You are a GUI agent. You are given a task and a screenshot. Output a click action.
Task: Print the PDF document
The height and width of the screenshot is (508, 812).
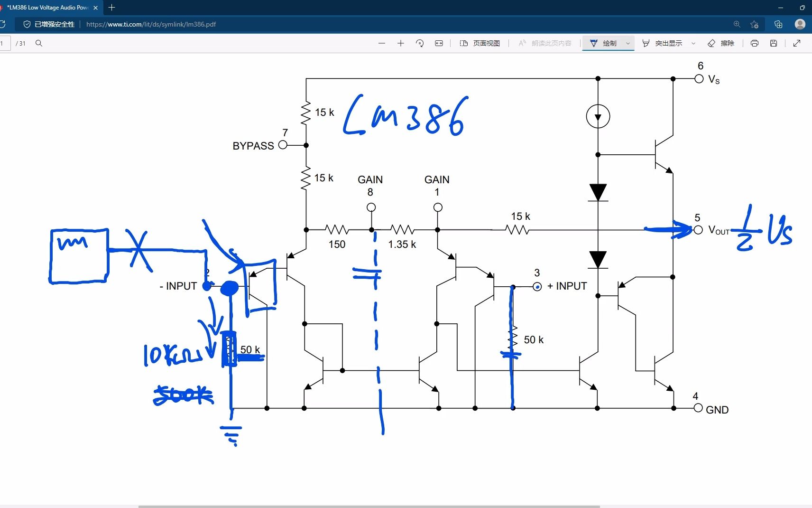(755, 43)
